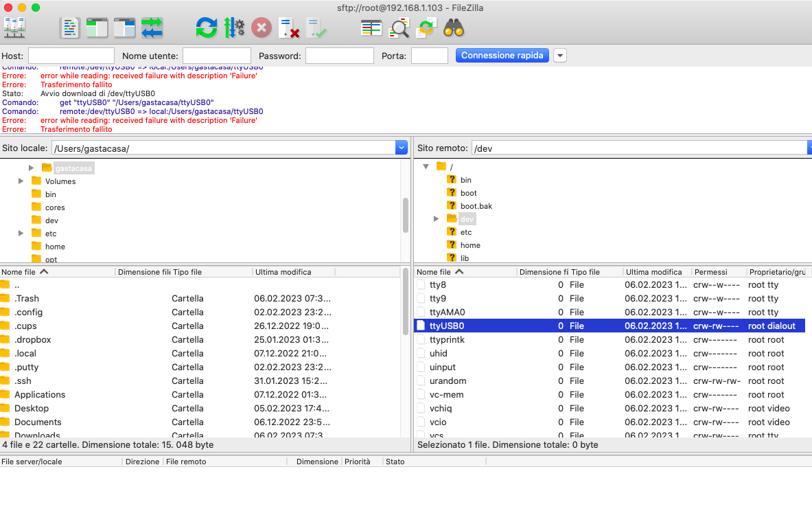Screen dimensions: 812x511
Task: Select vchiq file in remote list
Action: click(610, 409)
